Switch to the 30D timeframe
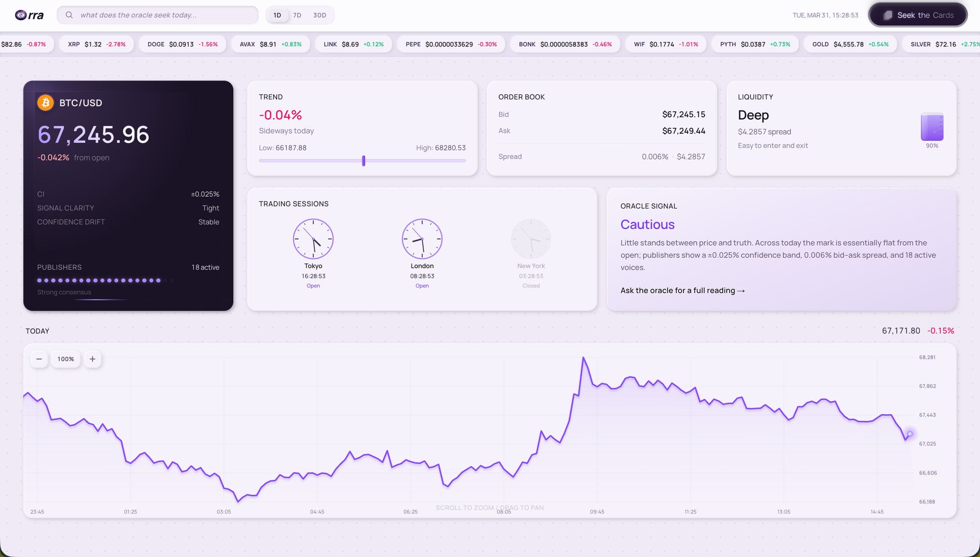 coord(320,15)
